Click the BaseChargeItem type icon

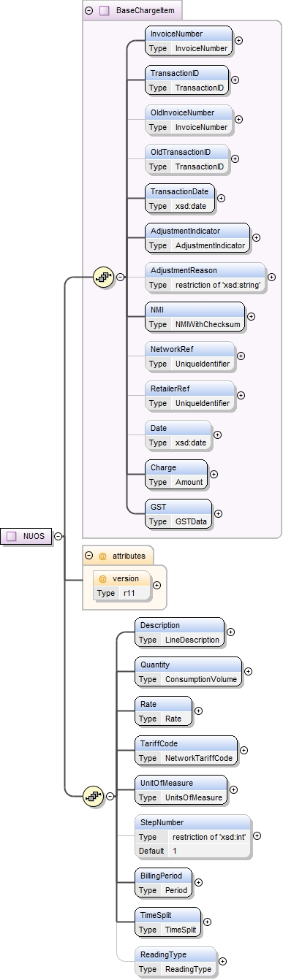[104, 11]
